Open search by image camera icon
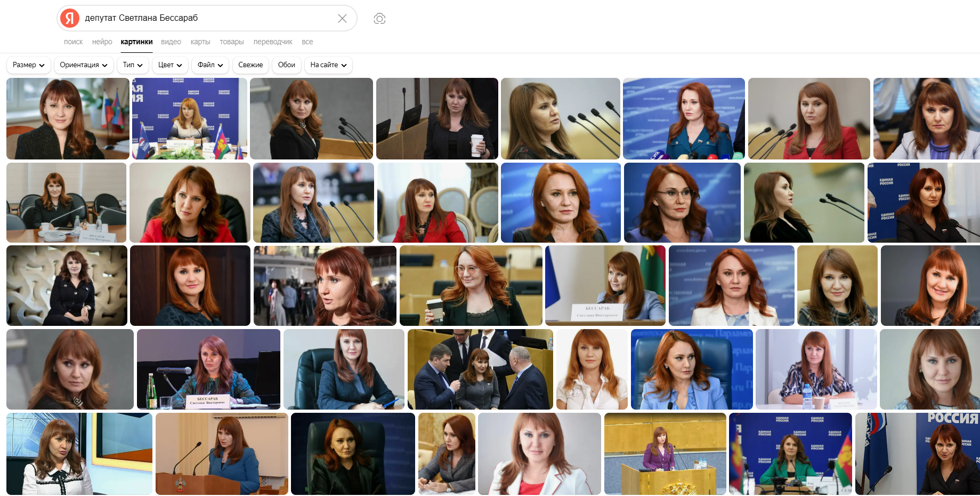 (x=379, y=19)
